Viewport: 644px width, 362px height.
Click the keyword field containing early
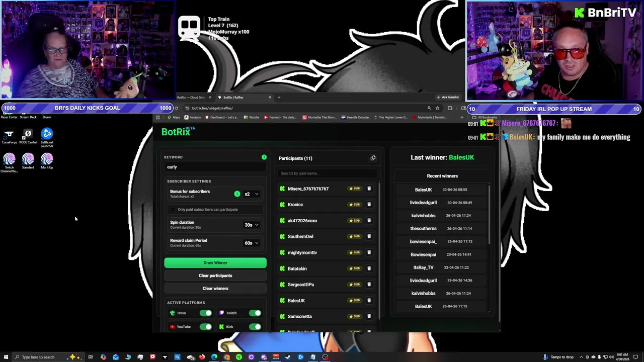pyautogui.click(x=215, y=167)
